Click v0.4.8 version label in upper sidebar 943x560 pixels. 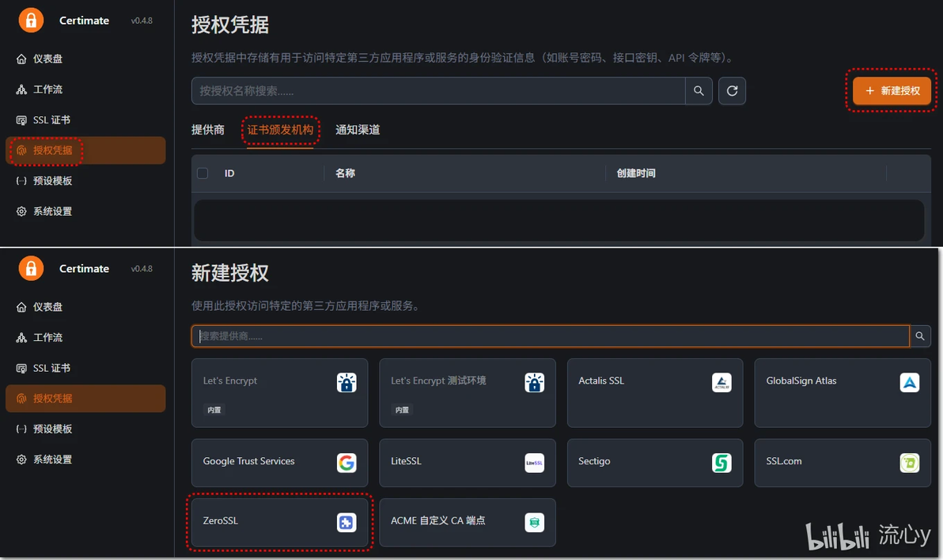click(x=142, y=21)
